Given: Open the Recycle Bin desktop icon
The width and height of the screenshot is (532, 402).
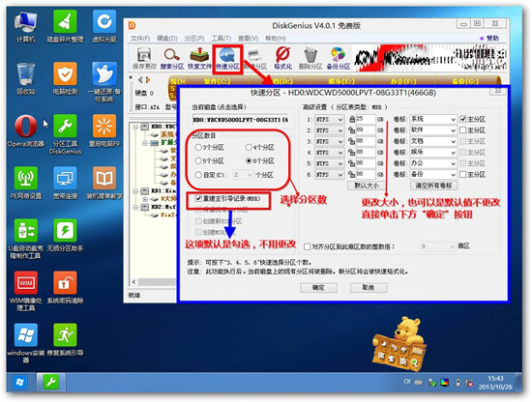Looking at the screenshot, I should coord(26,78).
